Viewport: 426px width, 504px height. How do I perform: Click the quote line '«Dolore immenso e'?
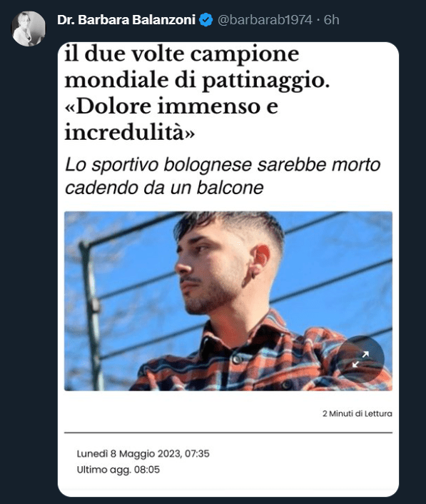tap(171, 106)
